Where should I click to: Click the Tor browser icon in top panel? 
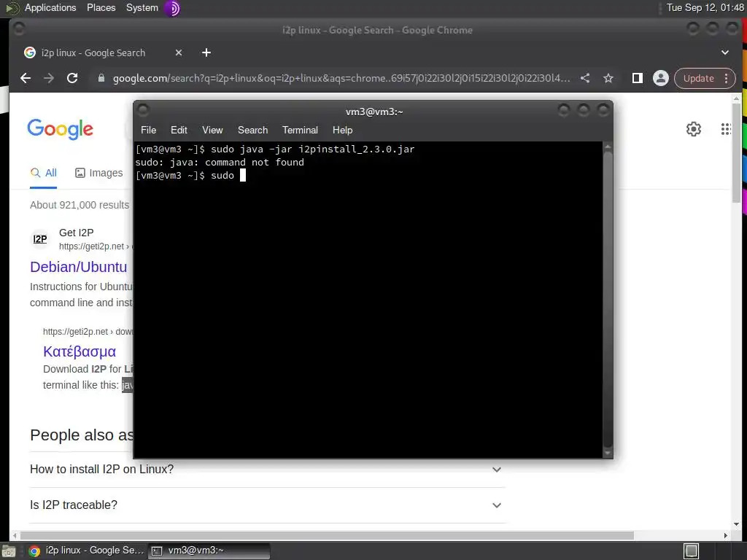pos(172,8)
